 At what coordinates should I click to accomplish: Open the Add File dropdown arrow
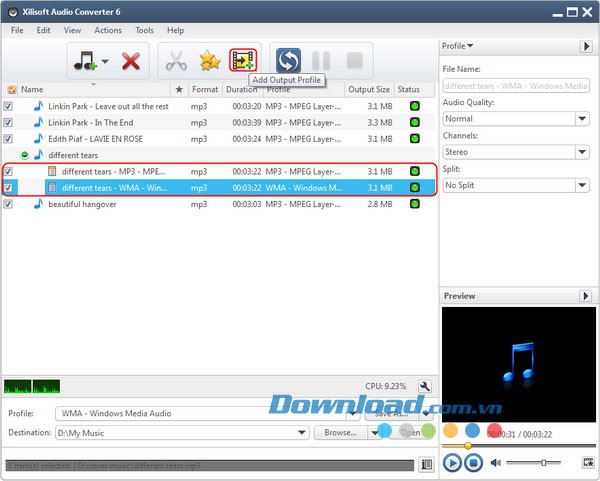[x=104, y=61]
